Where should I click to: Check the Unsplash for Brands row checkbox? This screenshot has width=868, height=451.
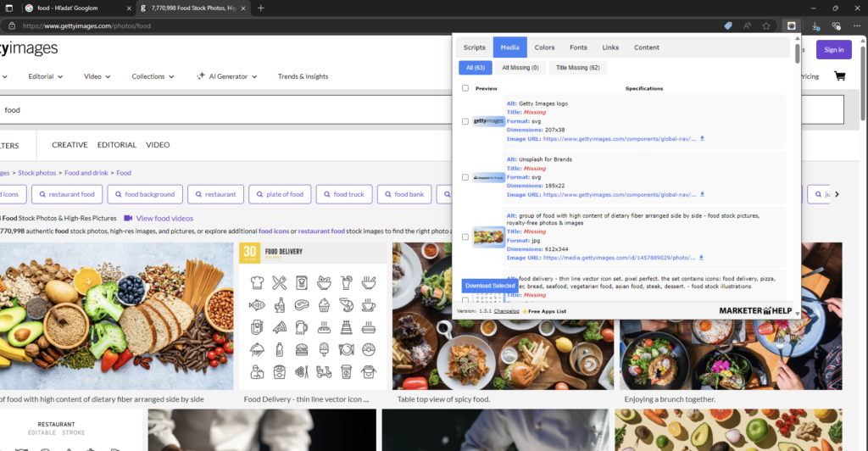[x=465, y=177]
